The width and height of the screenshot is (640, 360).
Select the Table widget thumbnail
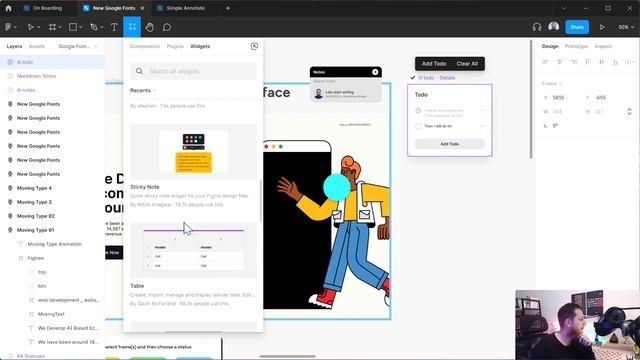click(193, 251)
